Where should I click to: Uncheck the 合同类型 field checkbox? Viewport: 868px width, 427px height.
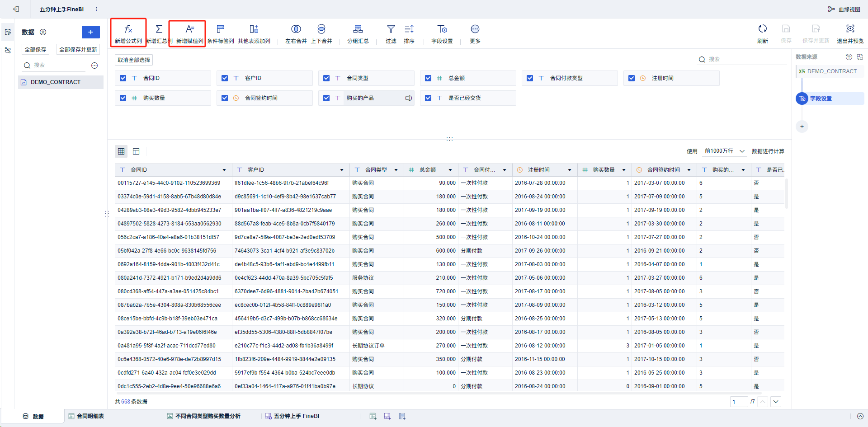[326, 78]
